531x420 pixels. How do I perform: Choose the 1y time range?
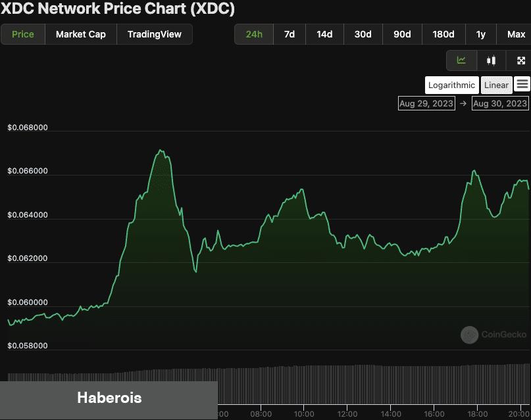[x=480, y=34]
